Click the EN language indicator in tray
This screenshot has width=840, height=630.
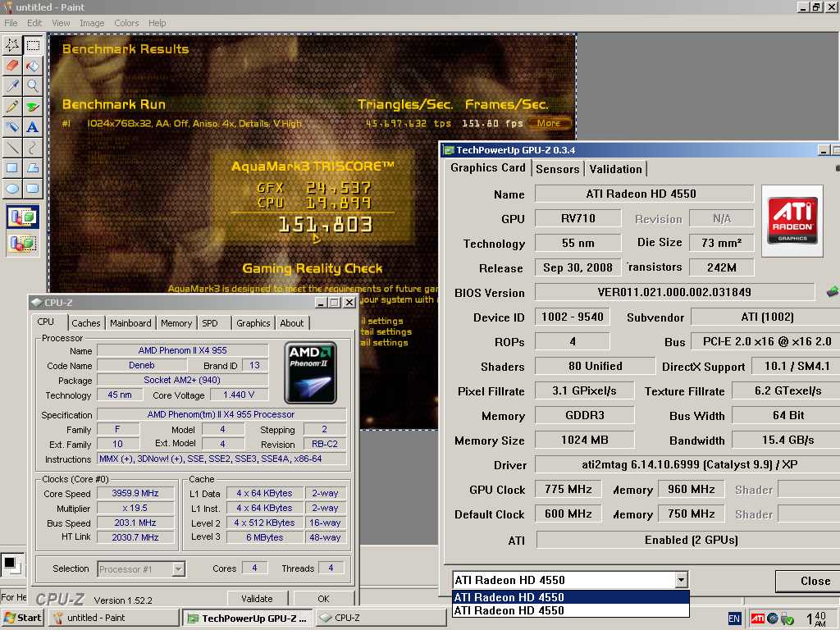[734, 619]
